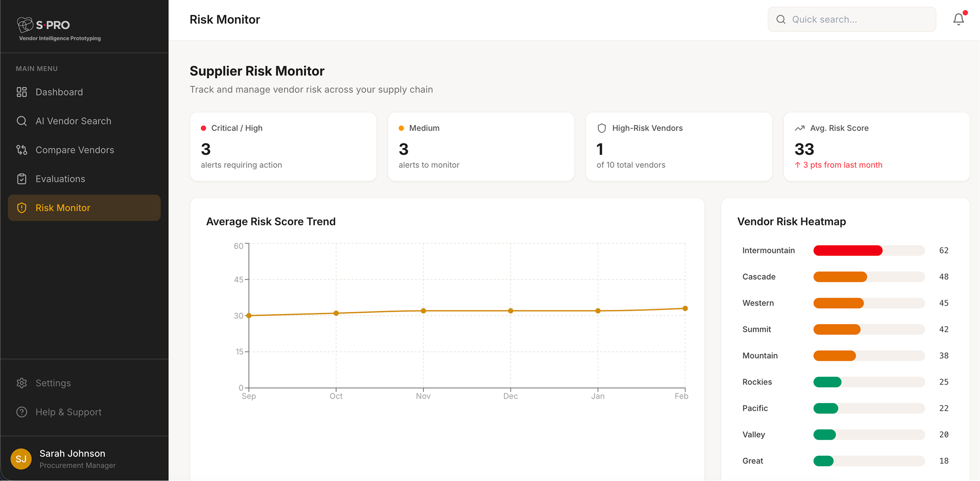Click the search magnifier inside Quick search
This screenshot has height=481, width=980.
(x=780, y=19)
